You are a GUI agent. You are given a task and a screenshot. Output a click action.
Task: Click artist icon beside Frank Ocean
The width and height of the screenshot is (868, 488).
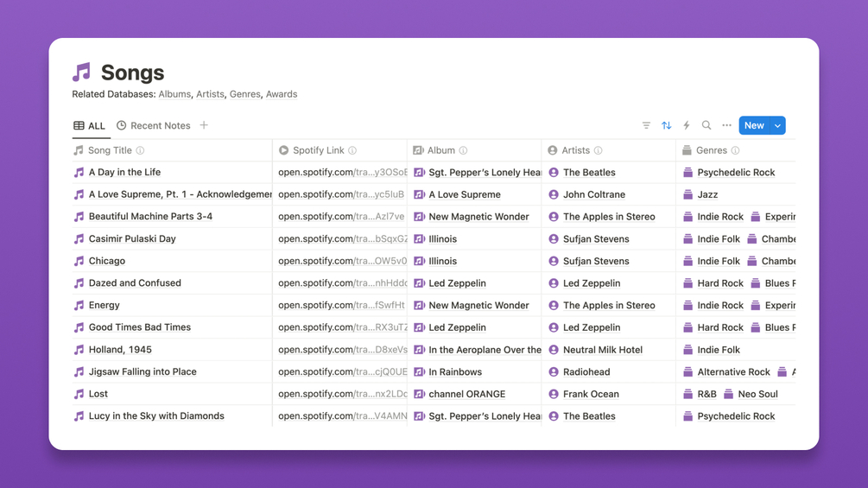[x=554, y=394]
